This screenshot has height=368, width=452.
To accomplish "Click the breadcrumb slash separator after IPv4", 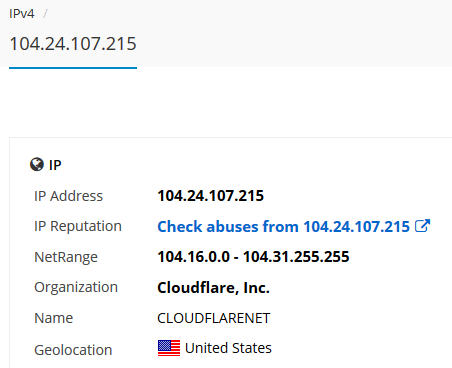I will pyautogui.click(x=46, y=14).
